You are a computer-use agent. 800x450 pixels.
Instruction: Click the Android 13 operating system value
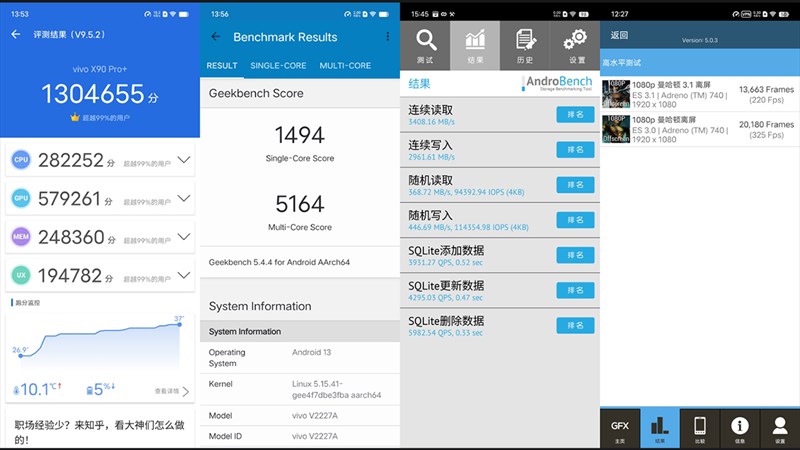coord(312,352)
